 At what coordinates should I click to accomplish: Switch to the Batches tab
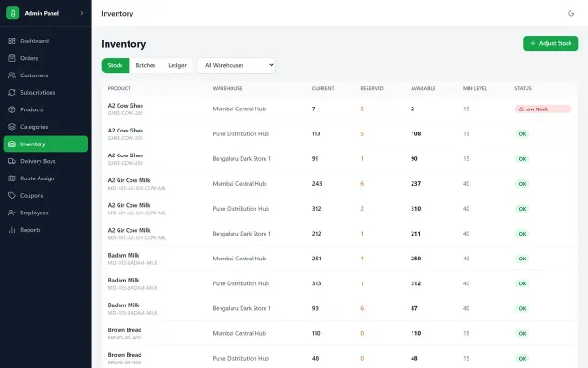coord(145,65)
